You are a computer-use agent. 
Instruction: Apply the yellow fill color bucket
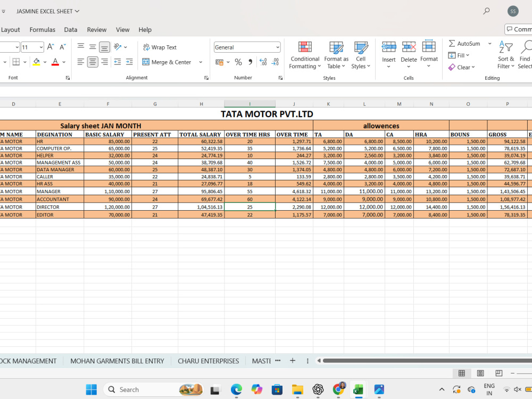pos(36,62)
